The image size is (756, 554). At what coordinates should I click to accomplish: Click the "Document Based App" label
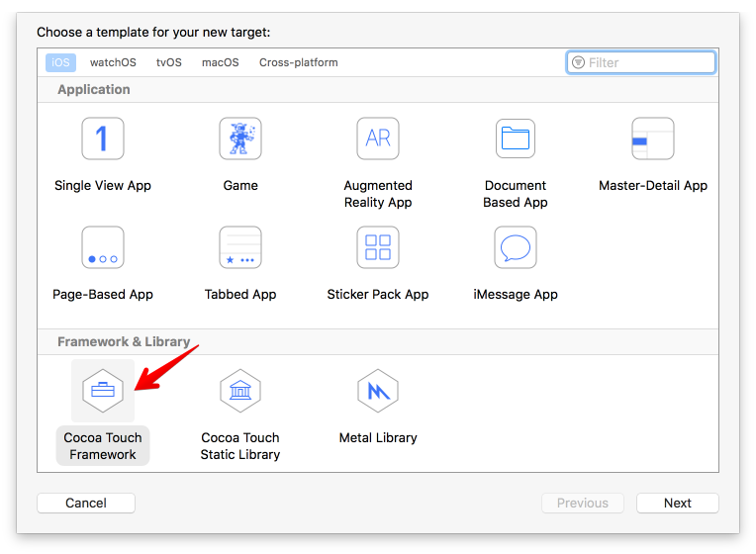point(515,194)
